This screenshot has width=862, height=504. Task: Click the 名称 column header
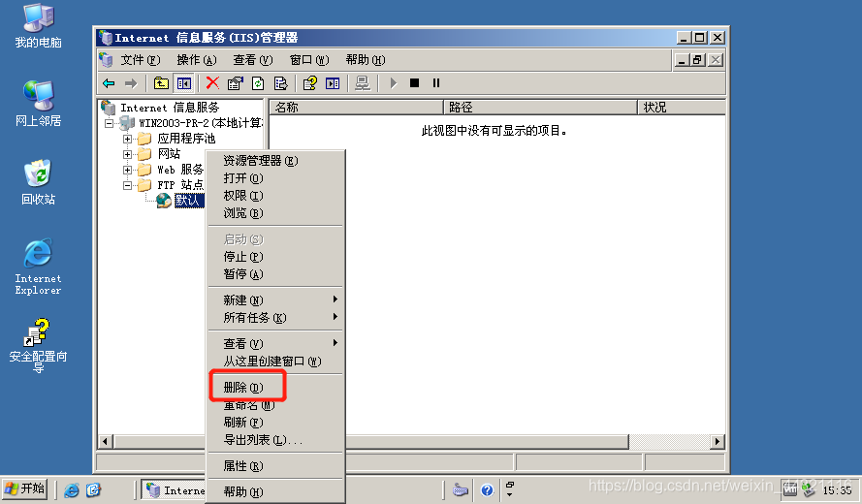[x=356, y=108]
